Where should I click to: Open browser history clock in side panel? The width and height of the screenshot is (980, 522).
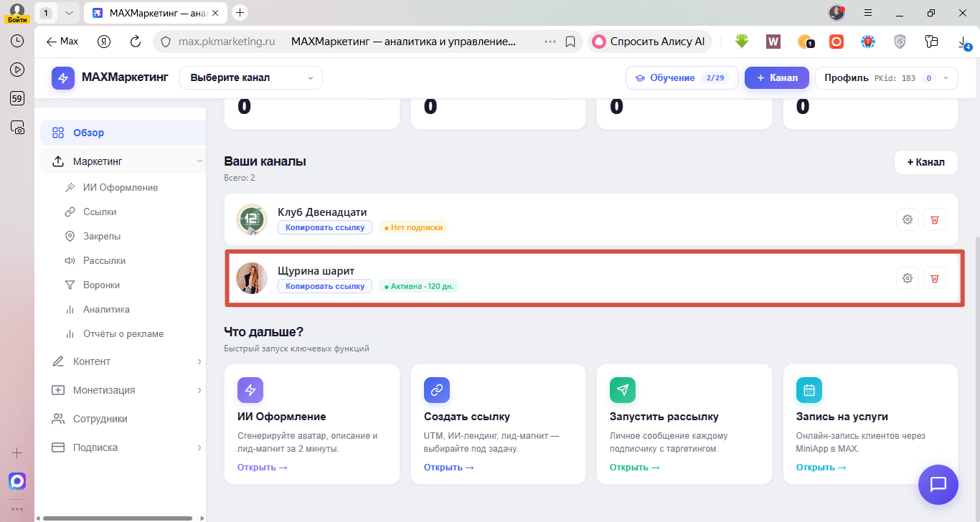(17, 41)
